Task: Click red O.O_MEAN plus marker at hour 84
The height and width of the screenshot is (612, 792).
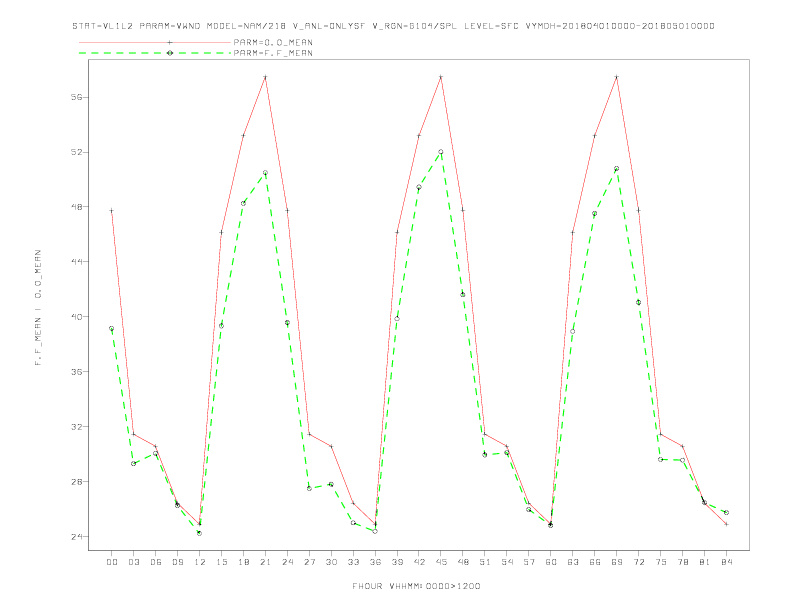Action: (x=726, y=524)
